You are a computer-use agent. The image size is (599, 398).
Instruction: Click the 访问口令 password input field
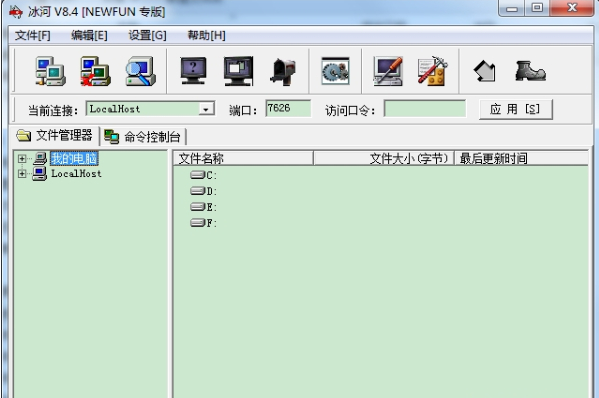tap(425, 109)
